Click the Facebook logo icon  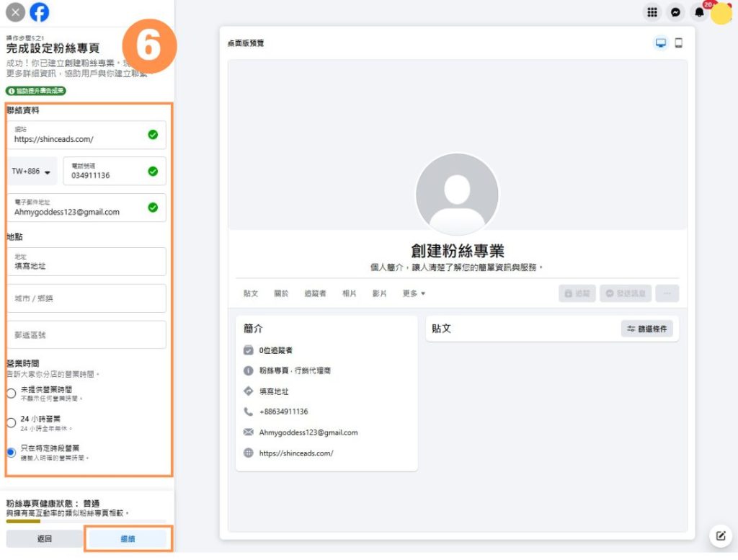pos(40,12)
